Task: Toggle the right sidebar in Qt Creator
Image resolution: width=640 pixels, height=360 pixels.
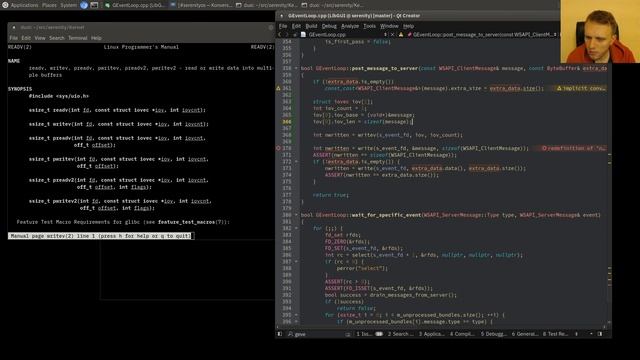Action: 600,334
